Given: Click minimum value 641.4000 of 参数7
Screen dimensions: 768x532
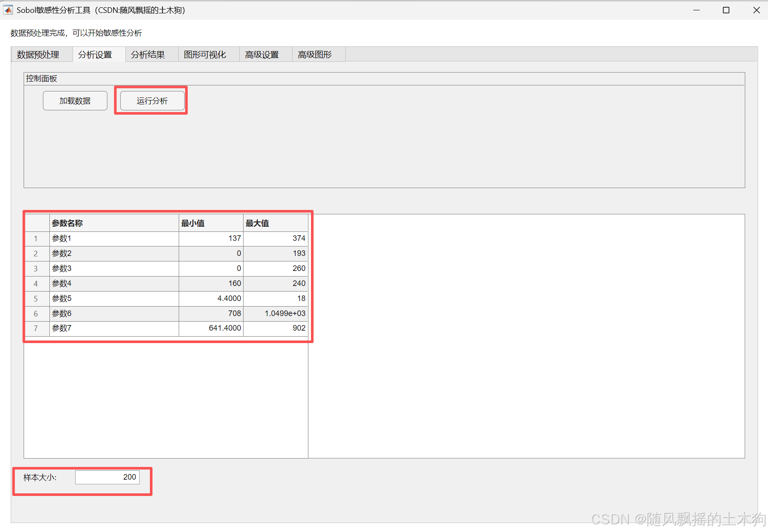Looking at the screenshot, I should click(x=211, y=328).
